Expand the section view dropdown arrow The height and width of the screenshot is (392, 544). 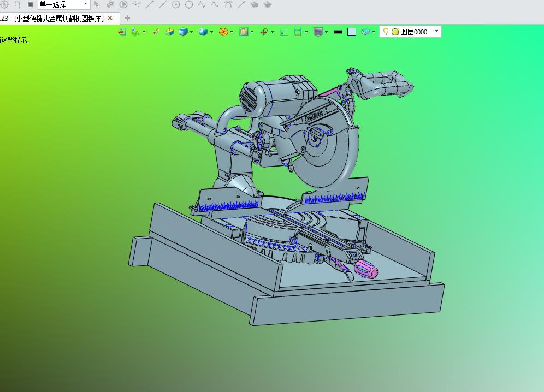tap(252, 32)
